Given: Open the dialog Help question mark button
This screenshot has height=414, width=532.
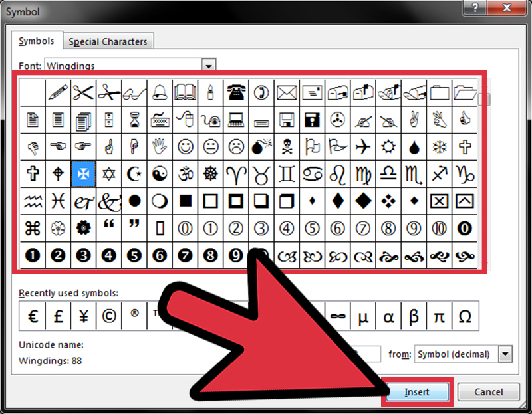Looking at the screenshot, I should (475, 7).
